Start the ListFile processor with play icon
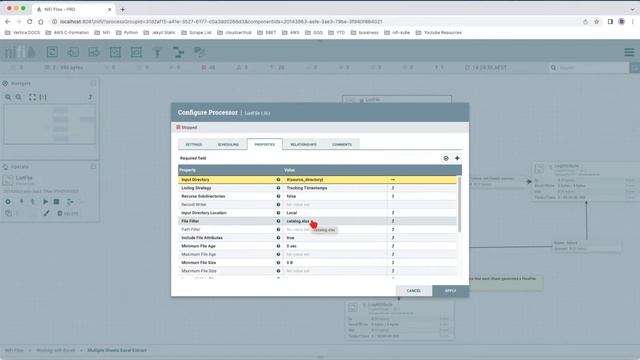 pos(45,202)
